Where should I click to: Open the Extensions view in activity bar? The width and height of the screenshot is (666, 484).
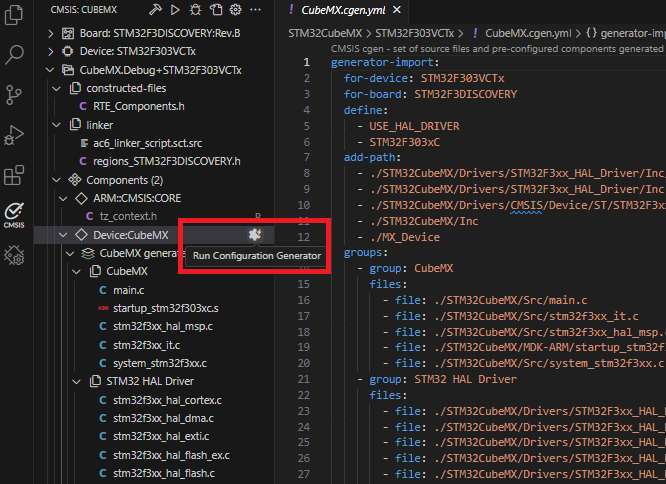pos(14,175)
